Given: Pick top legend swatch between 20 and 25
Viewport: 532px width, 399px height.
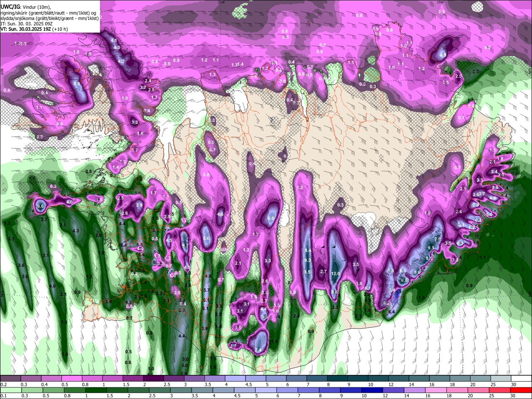Looking at the screenshot, I should pos(480,379).
